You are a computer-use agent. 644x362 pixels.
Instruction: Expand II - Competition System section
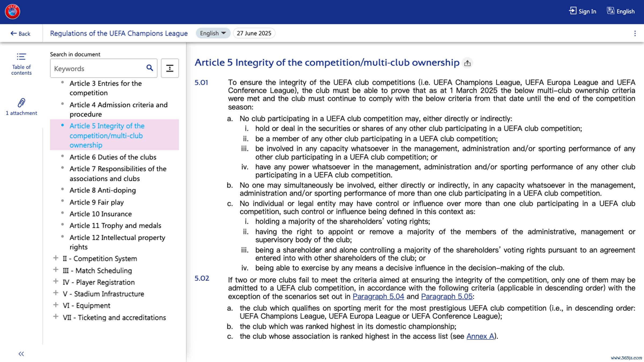tap(56, 258)
